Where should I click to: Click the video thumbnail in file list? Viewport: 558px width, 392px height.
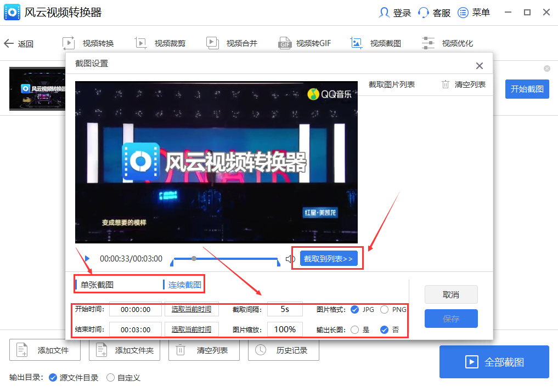tap(37, 89)
